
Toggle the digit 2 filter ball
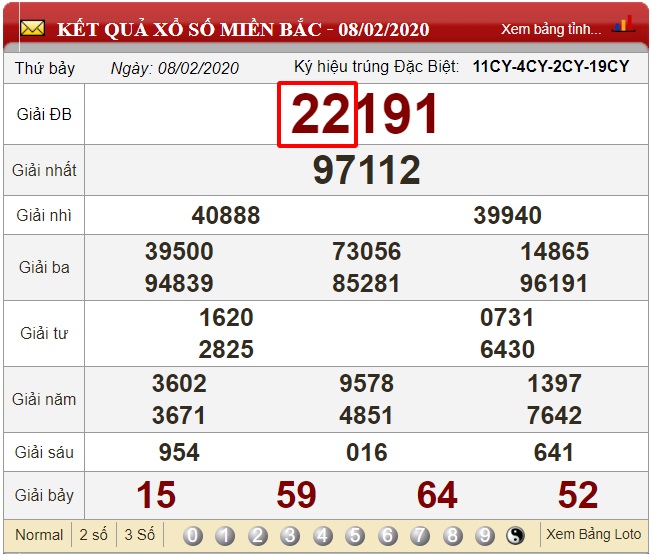tap(258, 535)
